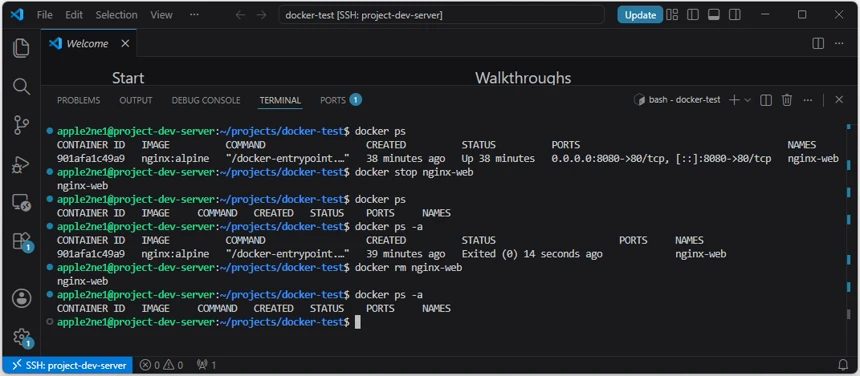This screenshot has height=376, width=860.
Task: Split the editor right
Action: 818,43
